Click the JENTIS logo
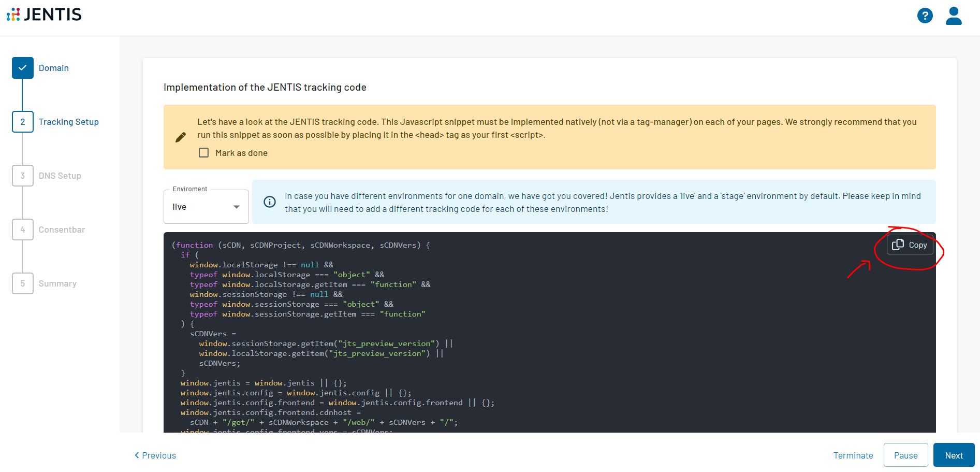The width and height of the screenshot is (980, 472). click(44, 15)
